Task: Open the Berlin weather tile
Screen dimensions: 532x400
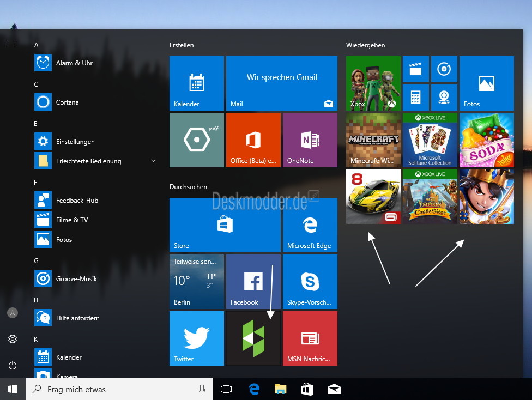Action: pos(196,282)
